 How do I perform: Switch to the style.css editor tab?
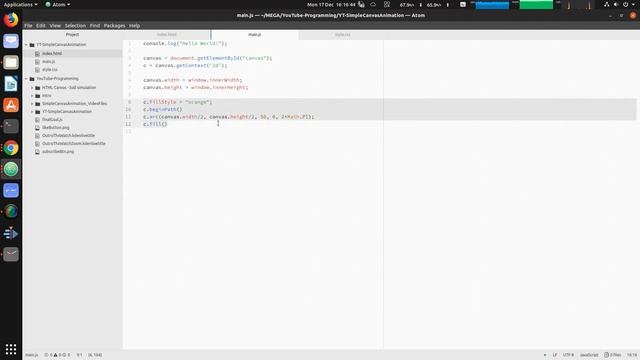(342, 35)
